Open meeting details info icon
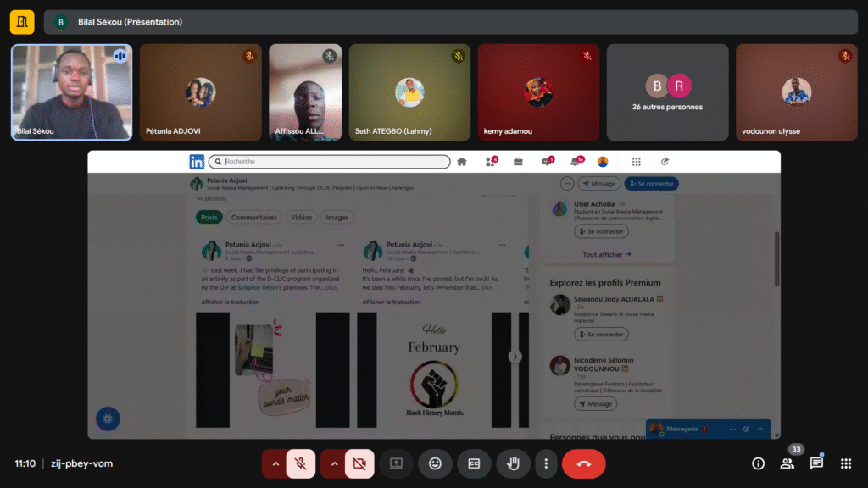868x488 pixels. point(759,463)
